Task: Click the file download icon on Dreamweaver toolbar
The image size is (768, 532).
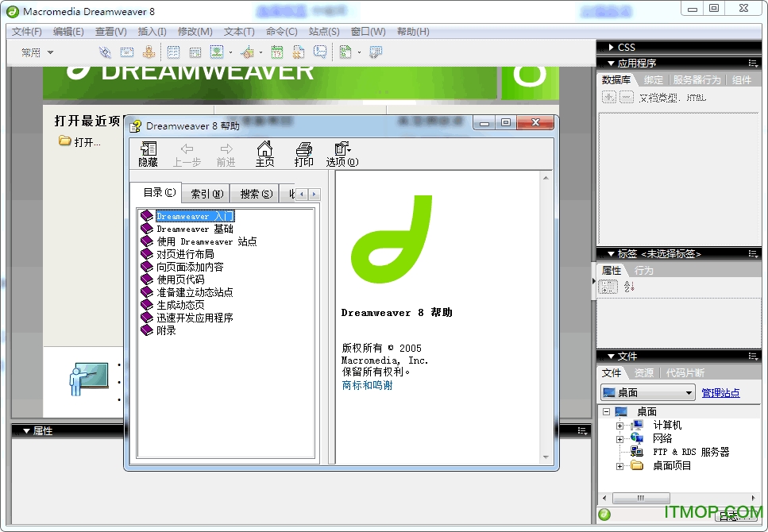Action: click(x=150, y=52)
